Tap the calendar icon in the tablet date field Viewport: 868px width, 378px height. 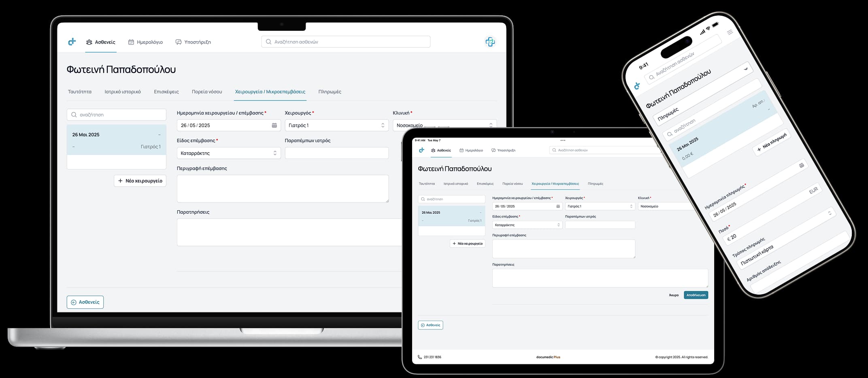pos(558,206)
